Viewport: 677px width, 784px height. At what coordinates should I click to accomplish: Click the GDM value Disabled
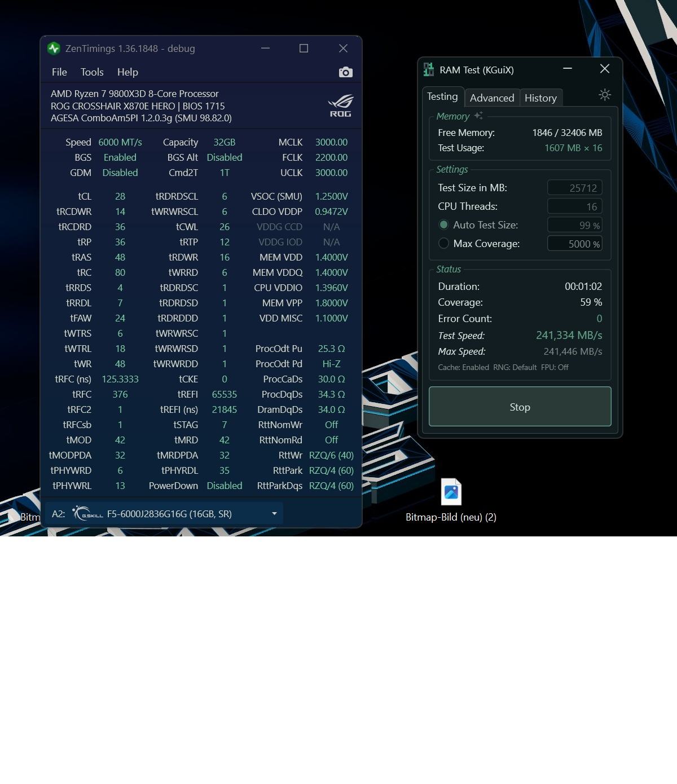click(x=120, y=173)
